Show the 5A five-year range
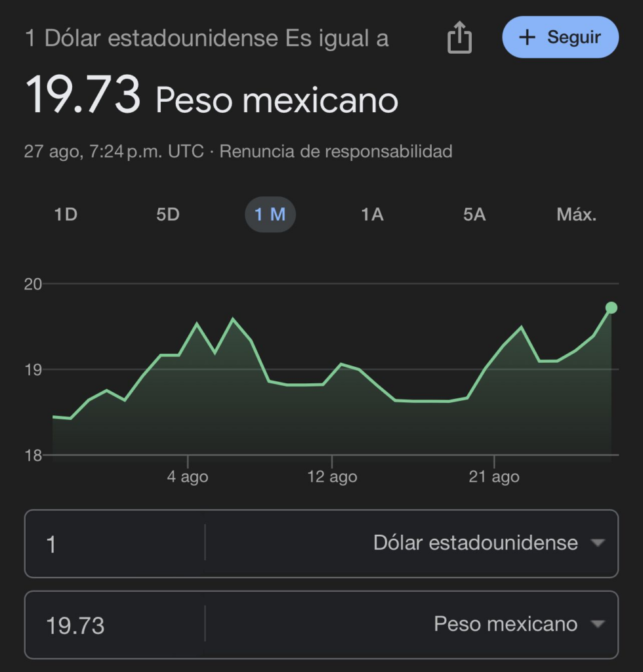The height and width of the screenshot is (672, 643). tap(474, 215)
